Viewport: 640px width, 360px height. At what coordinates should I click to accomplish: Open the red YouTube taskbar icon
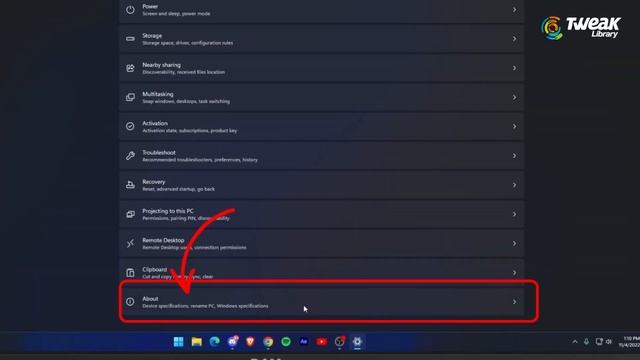click(322, 342)
